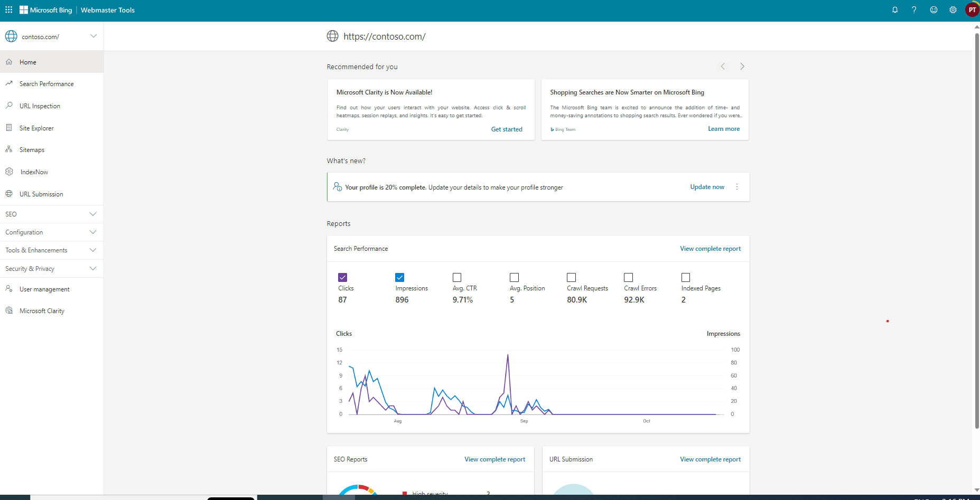Open profile card more options menu
This screenshot has height=500, width=980.
click(x=737, y=187)
